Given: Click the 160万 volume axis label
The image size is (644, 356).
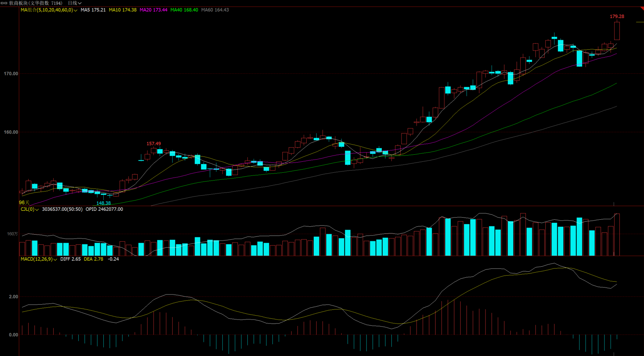Looking at the screenshot, I should coord(13,234).
